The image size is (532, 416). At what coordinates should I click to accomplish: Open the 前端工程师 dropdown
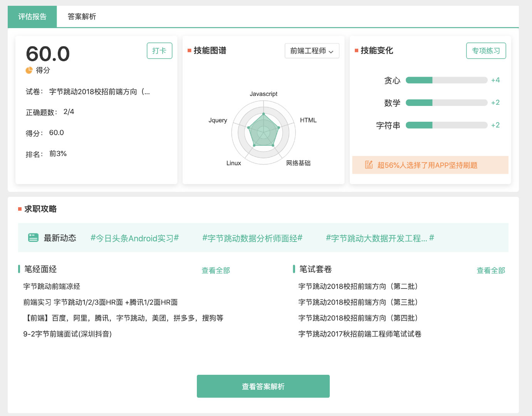[312, 51]
